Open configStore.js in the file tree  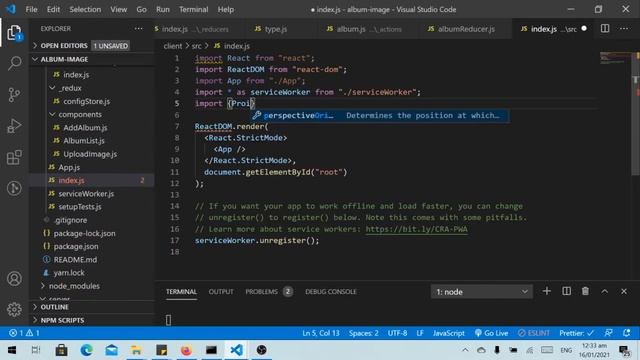[87, 101]
